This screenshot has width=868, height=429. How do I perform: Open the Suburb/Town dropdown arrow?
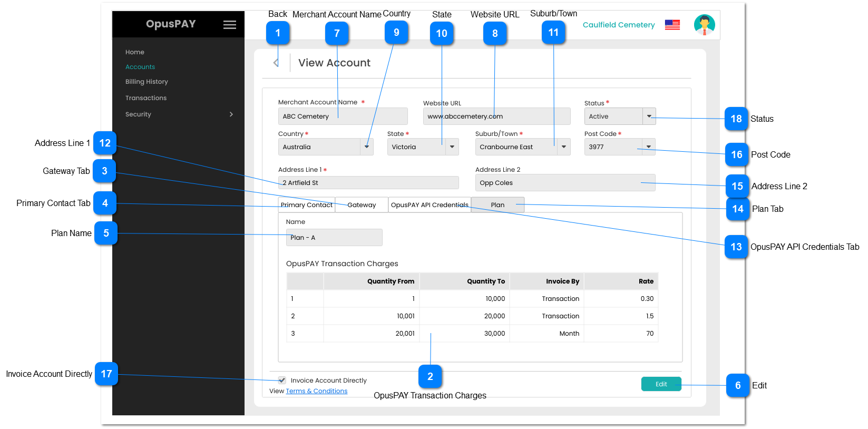click(x=563, y=147)
